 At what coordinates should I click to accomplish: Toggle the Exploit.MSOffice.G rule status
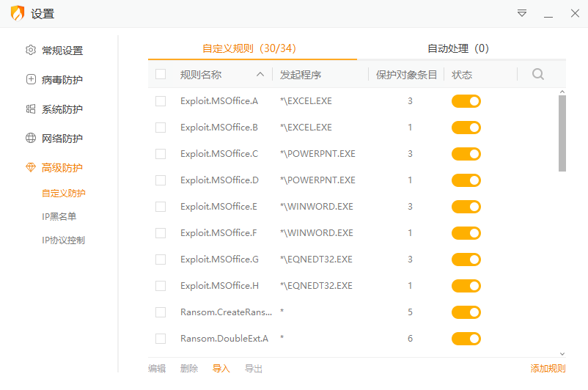coord(466,260)
